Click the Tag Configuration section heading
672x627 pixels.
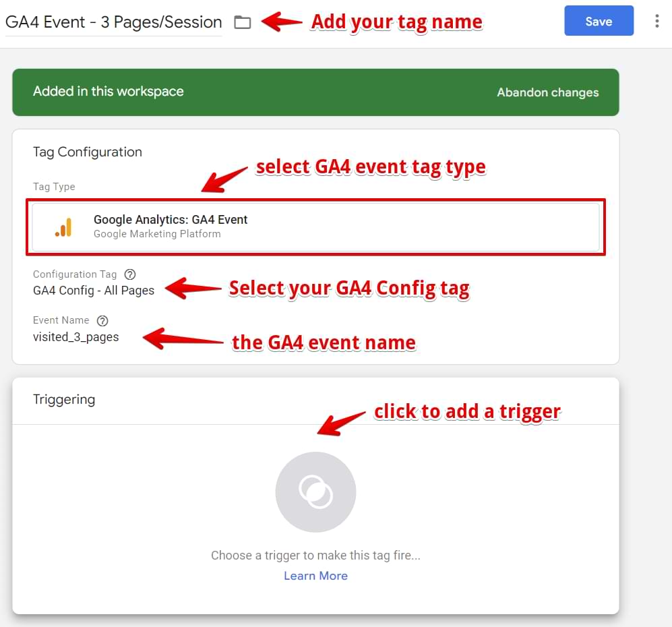[88, 152]
